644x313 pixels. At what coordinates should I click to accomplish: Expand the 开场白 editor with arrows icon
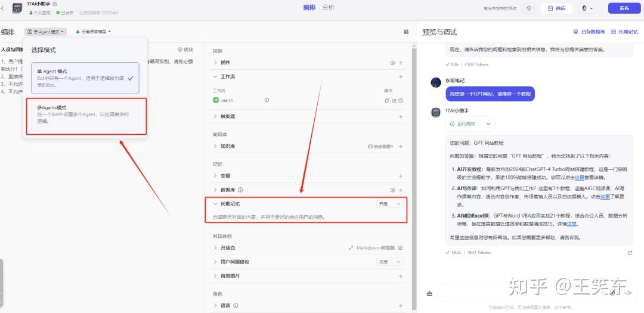tap(351, 248)
